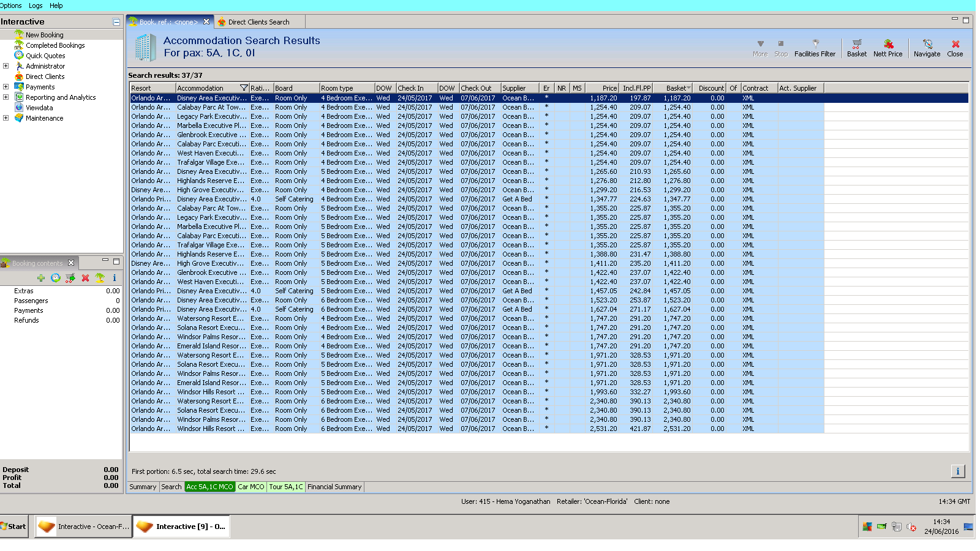Sort results by Price column header
This screenshot has height=551, width=980.
[603, 88]
